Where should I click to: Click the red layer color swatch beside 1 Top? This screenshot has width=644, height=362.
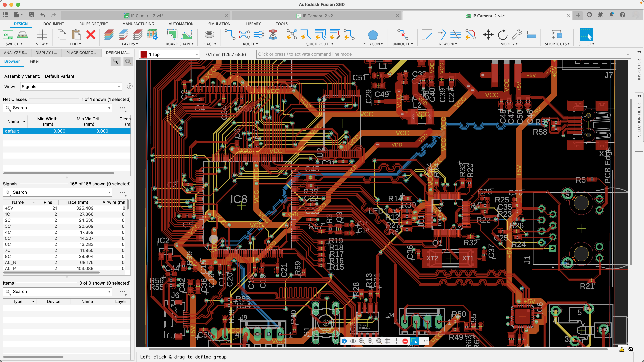pyautogui.click(x=144, y=54)
